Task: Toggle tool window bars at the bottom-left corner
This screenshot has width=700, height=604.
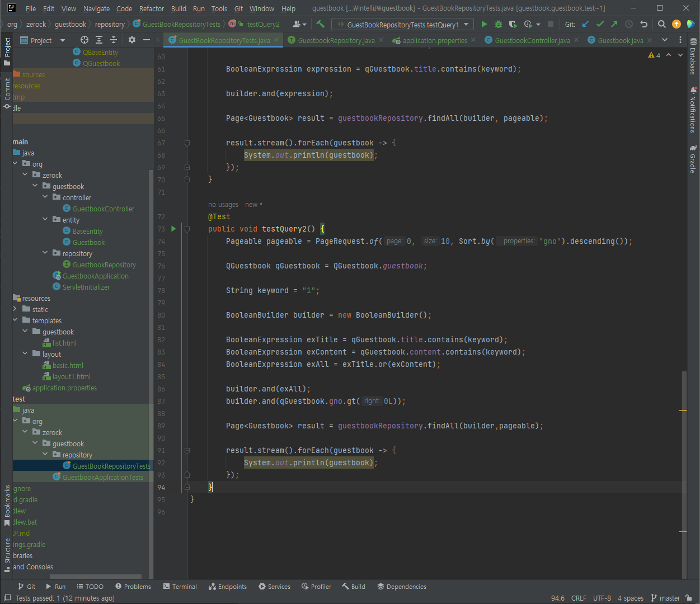Action: [x=7, y=598]
